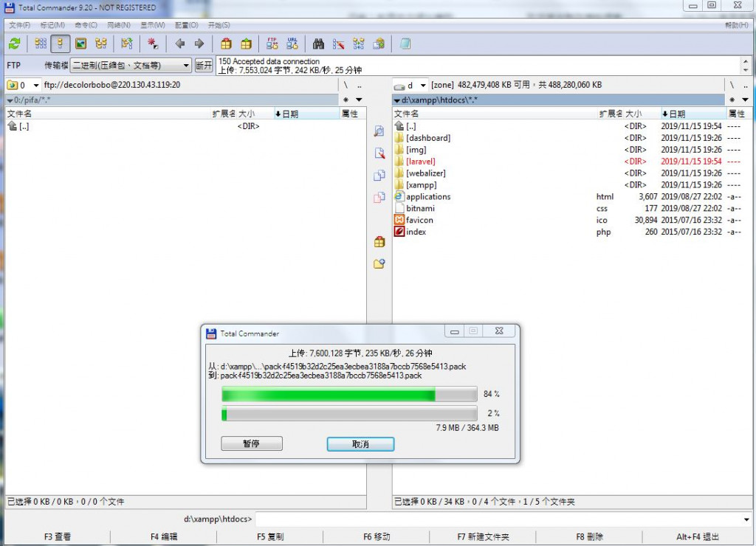Expand the left path tab 0:/pifa/*.* arrow
This screenshot has width=756, height=546.
coord(10,100)
